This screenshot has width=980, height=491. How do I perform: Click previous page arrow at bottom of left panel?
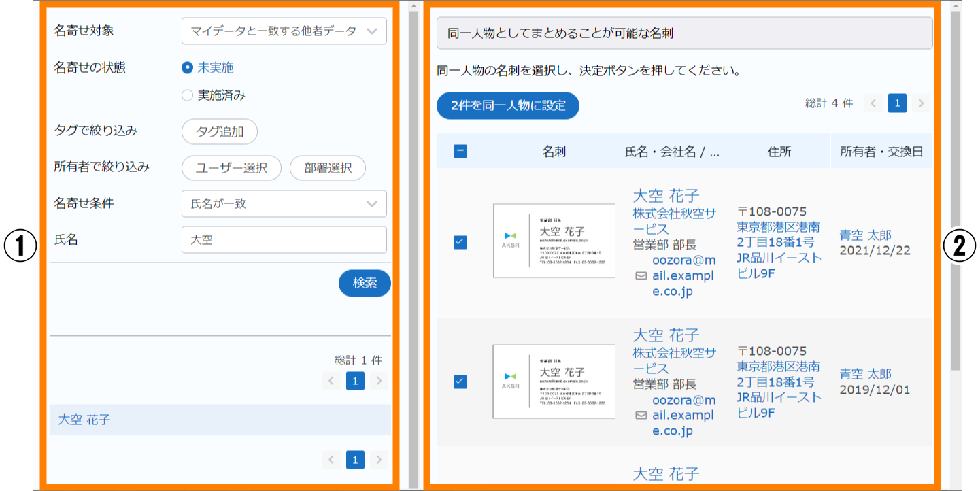[331, 460]
